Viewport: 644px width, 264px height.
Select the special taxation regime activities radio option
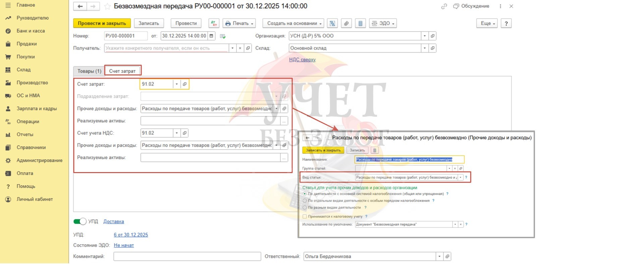point(305,201)
